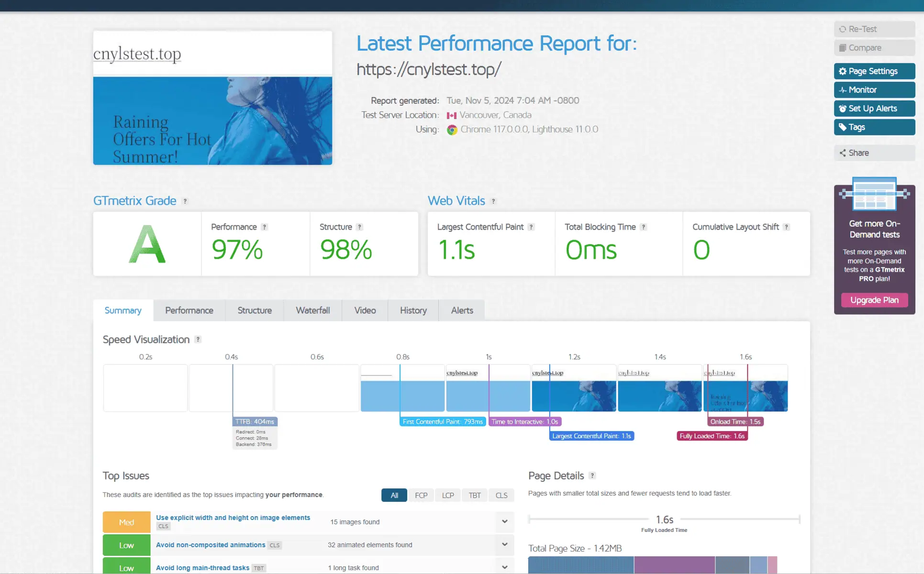Click the grade A letter
924x574 pixels.
tap(147, 244)
